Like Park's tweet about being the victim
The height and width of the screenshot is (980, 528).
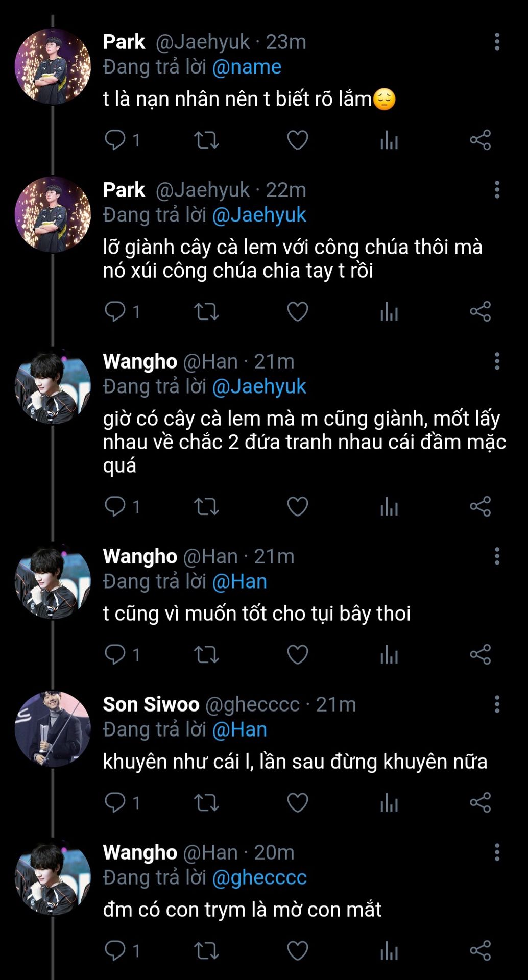point(297,140)
